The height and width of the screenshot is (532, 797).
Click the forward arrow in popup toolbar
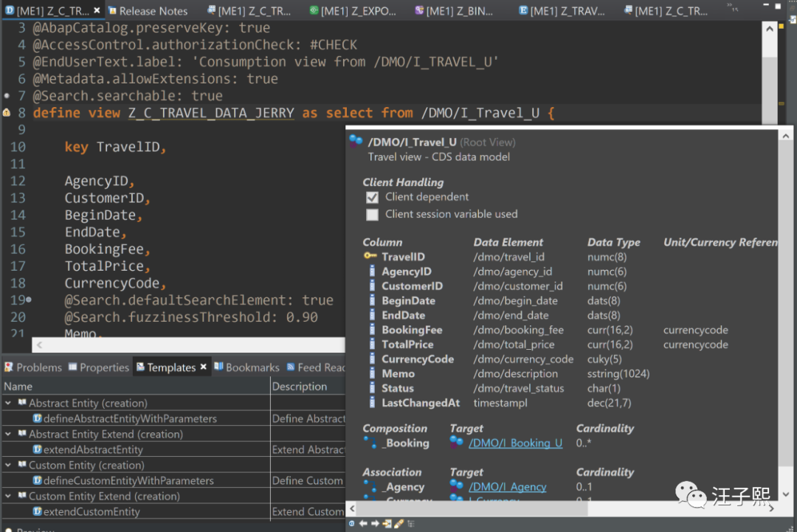coord(374,524)
